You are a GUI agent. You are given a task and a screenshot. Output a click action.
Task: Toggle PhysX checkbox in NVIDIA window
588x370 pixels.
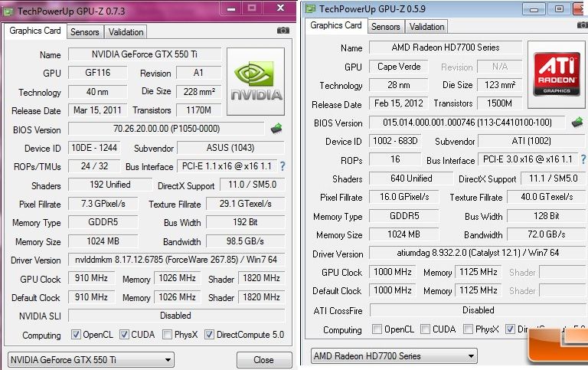[167, 334]
